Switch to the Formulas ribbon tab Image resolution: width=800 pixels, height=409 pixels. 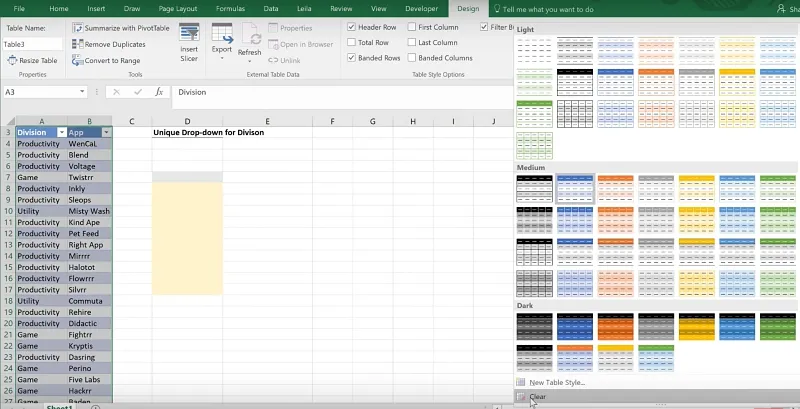coord(230,8)
